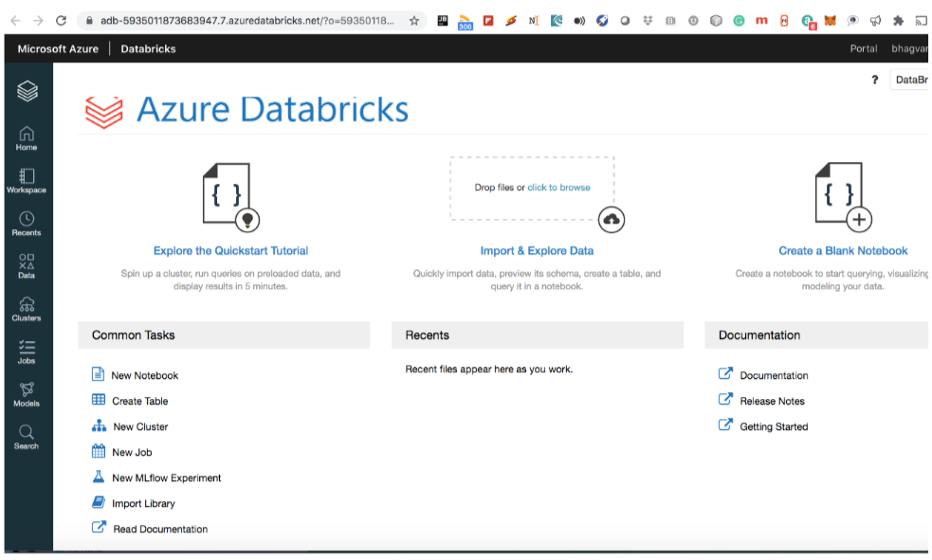Click the help question mark icon
The width and height of the screenshot is (932, 560).
(874, 80)
